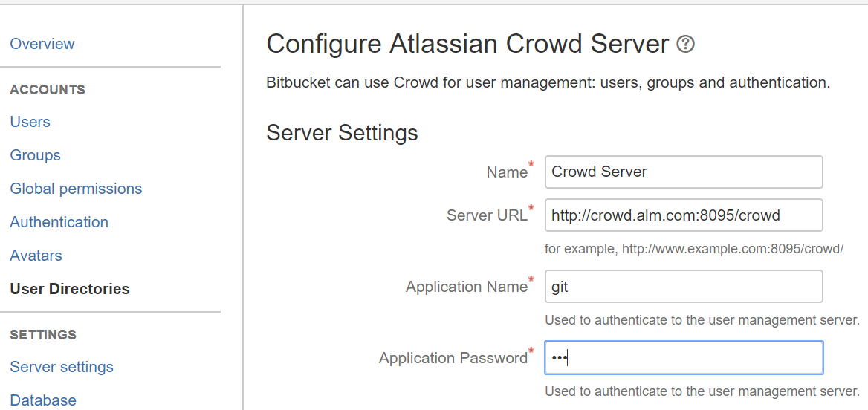Click the Name field containing Crowd Server
This screenshot has width=868, height=410.
683,172
